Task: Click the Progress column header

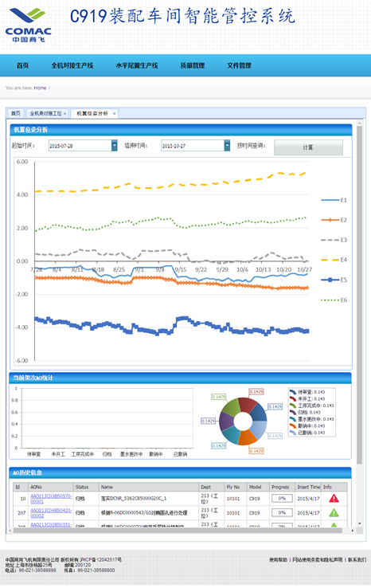Action: [282, 487]
